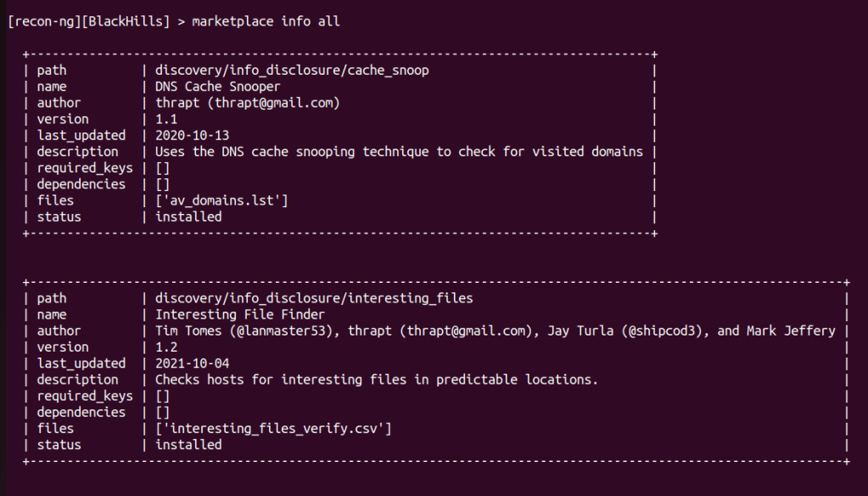868x496 pixels.
Task: Click the 'interesting_files_verify.csv' files entry
Action: [273, 428]
